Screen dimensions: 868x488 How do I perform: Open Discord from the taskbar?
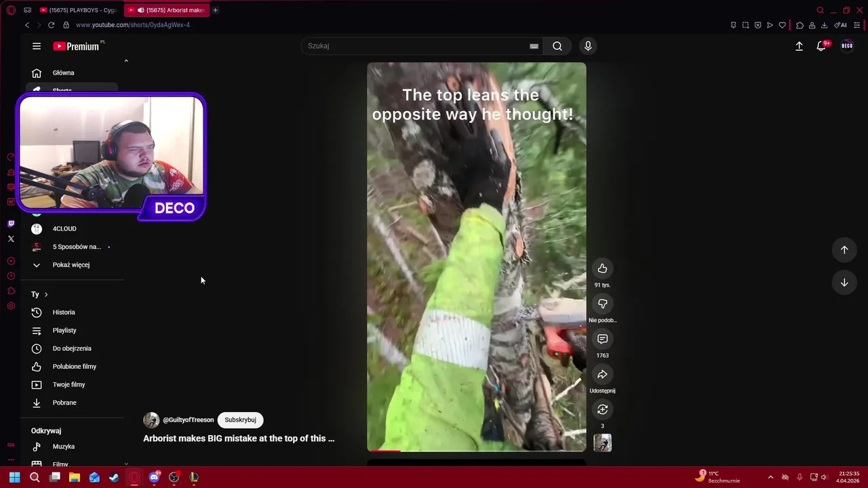154,477
